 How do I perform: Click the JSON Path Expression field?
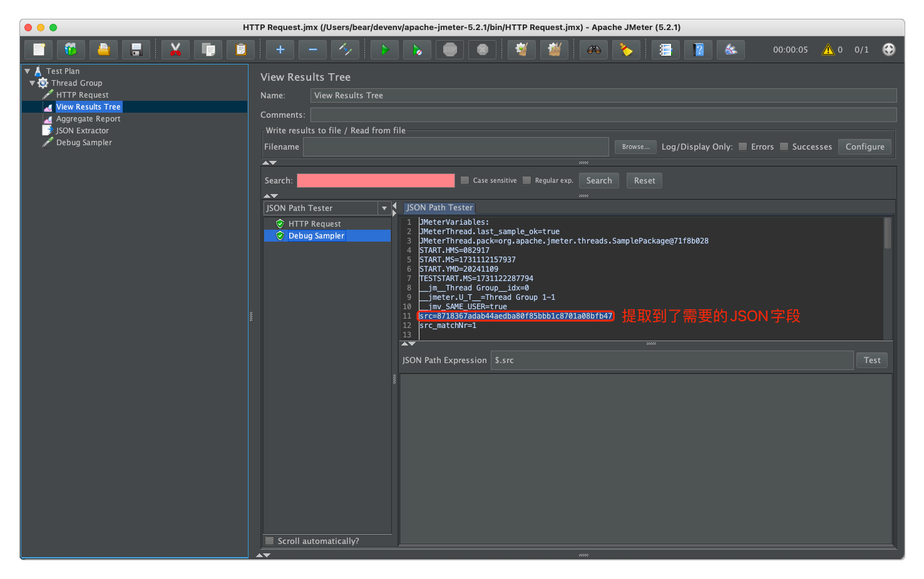click(x=672, y=360)
